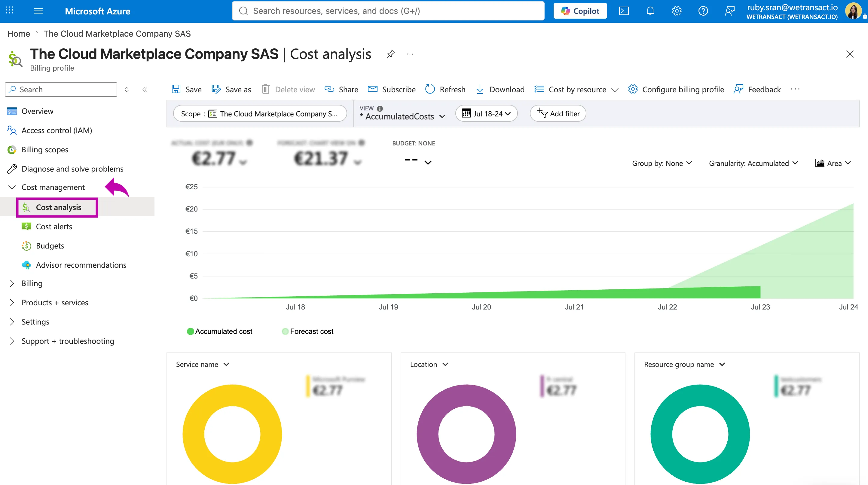The image size is (868, 485).
Task: Refresh the cost analysis data
Action: pyautogui.click(x=445, y=89)
